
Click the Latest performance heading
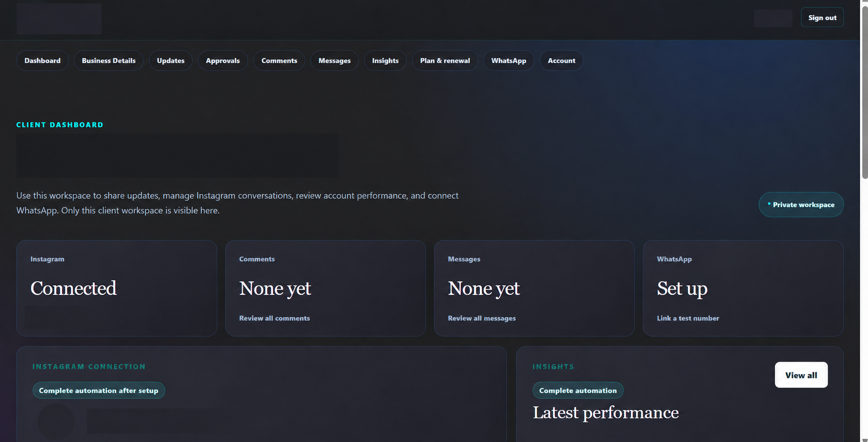point(606,412)
